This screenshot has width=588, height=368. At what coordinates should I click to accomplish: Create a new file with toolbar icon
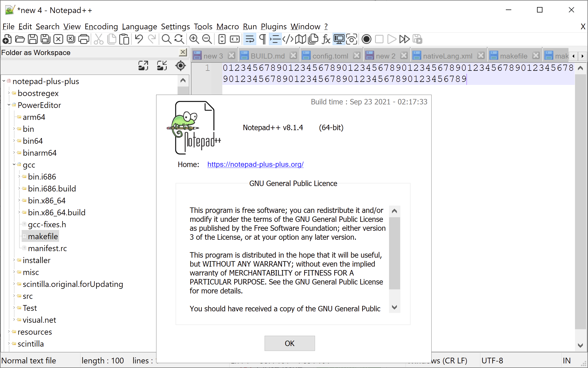[x=7, y=39]
